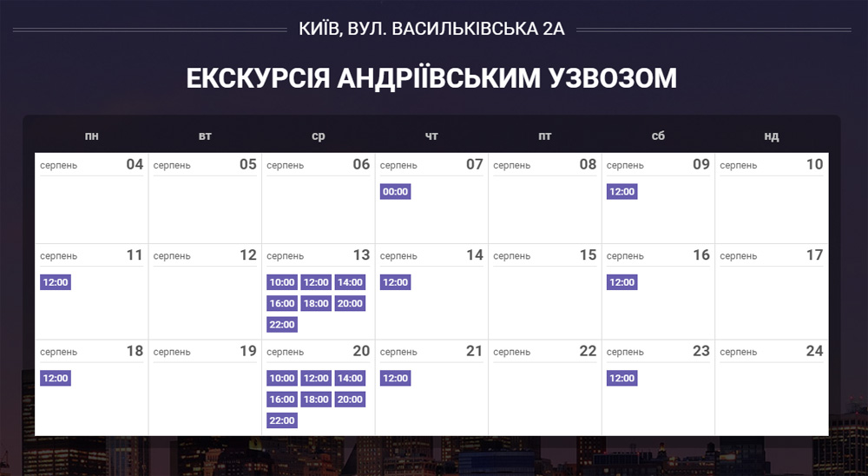Click the 12:00 slot on August 20
This screenshot has width=868, height=476.
(x=316, y=378)
